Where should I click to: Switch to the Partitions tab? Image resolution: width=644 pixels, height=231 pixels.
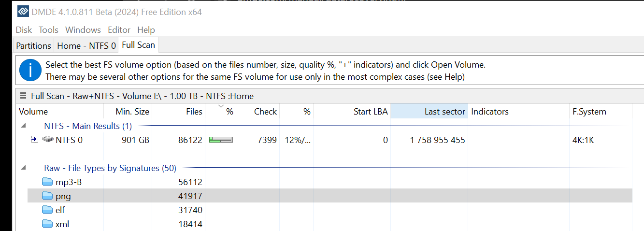point(33,45)
